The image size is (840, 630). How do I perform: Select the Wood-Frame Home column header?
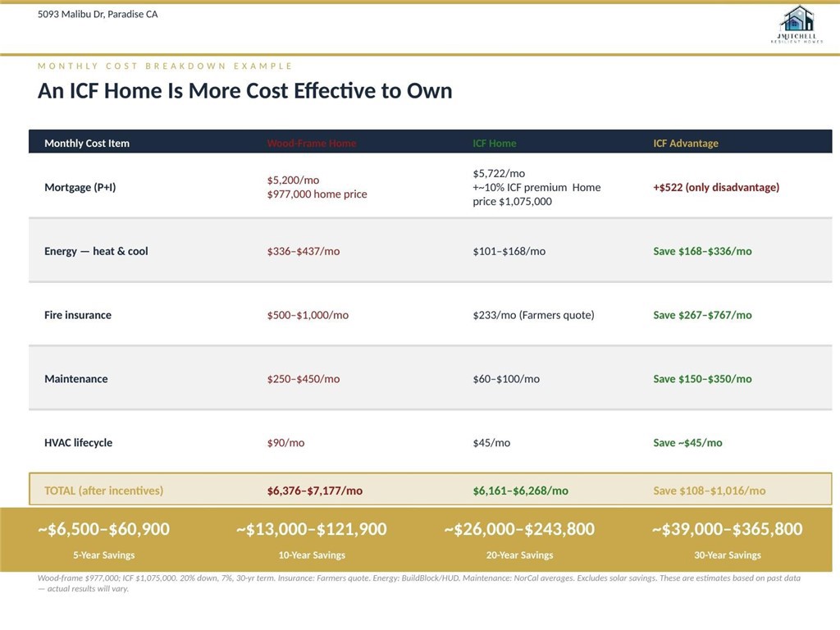point(311,144)
